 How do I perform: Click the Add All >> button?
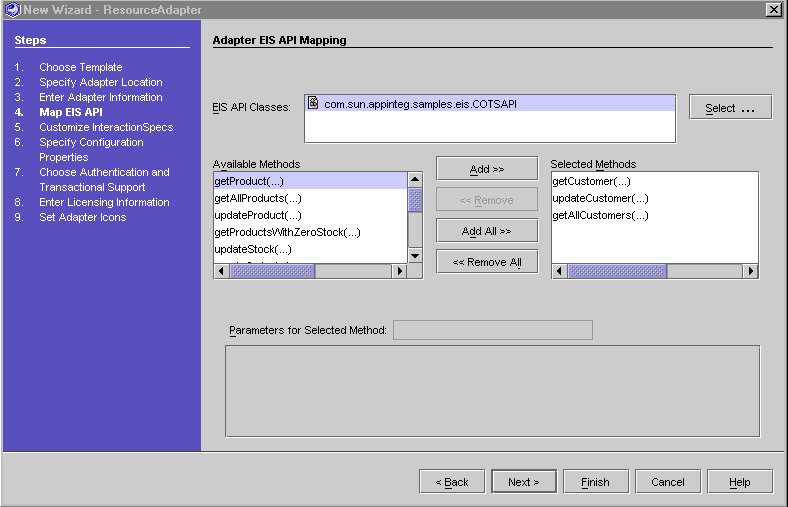pyautogui.click(x=486, y=231)
